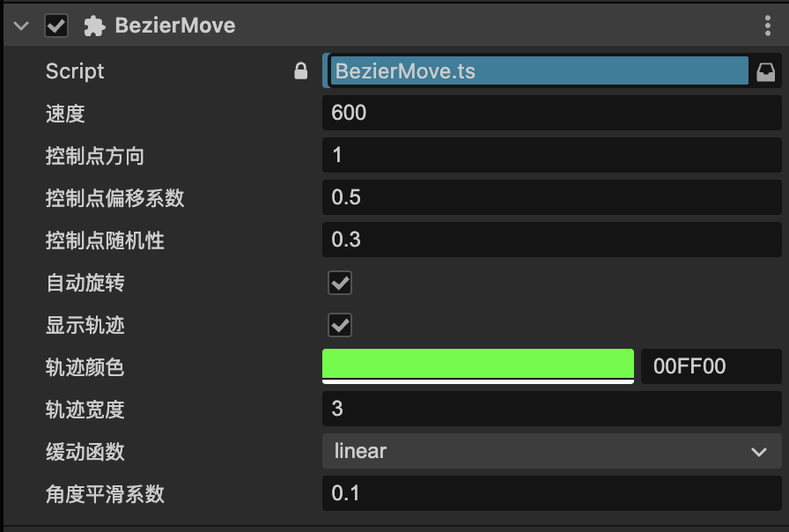Collapse the BezierMove component section

point(23,26)
